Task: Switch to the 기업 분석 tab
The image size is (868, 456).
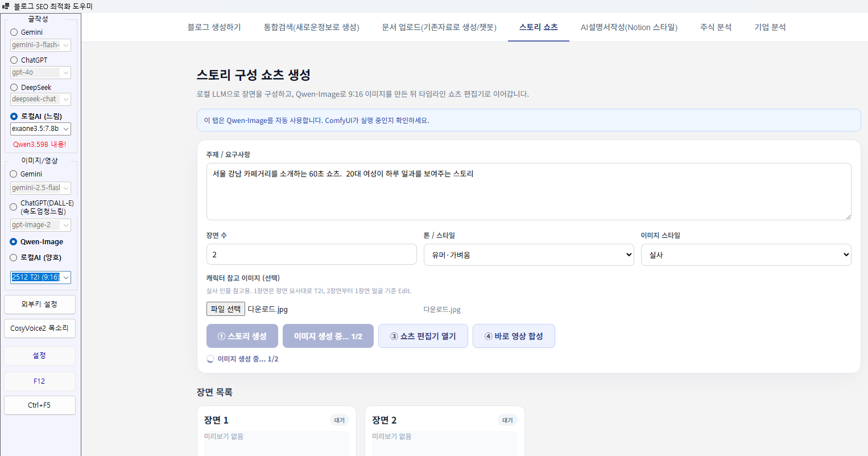Action: [770, 27]
